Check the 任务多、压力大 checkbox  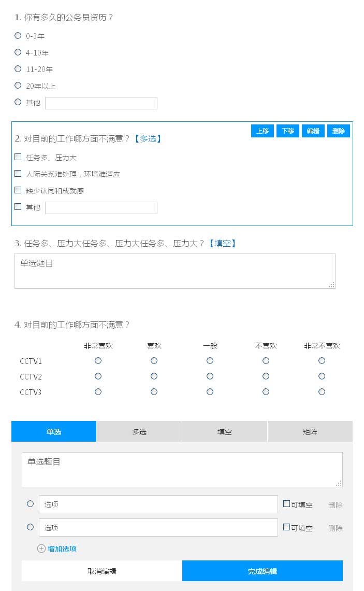[18, 157]
